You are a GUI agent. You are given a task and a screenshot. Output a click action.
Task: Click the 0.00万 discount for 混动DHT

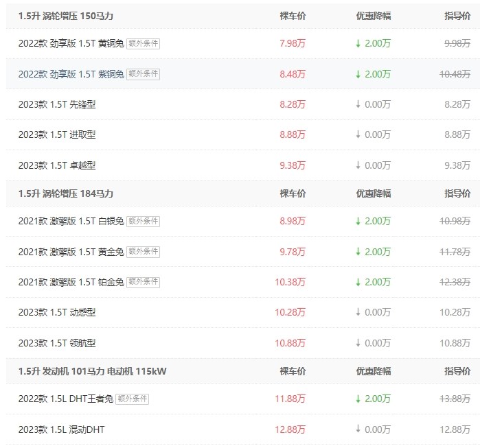pos(373,429)
